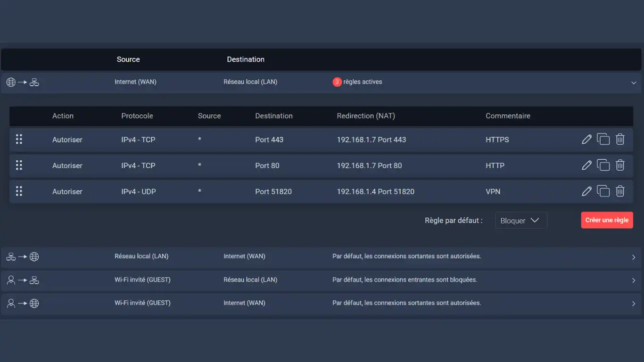Screen dimensions: 644x362
Task: Click the drag handle of VPN rule
Action: click(x=19, y=191)
